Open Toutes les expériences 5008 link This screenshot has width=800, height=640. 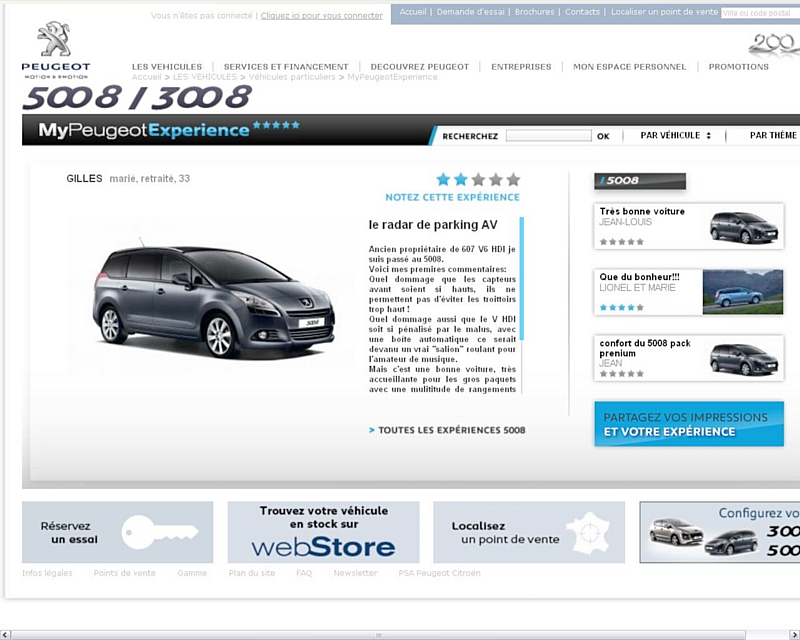coord(452,430)
